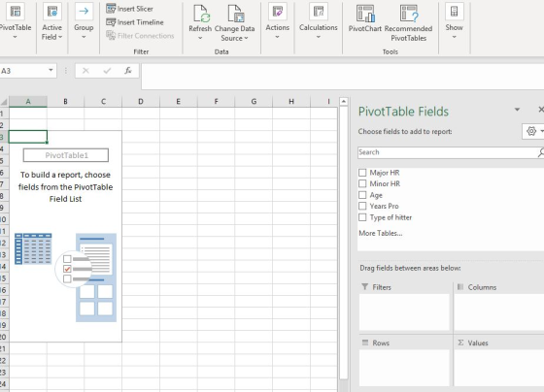544x392 pixels.
Task: Expand the Change Data Source dropdown arrow
Action: (246, 38)
